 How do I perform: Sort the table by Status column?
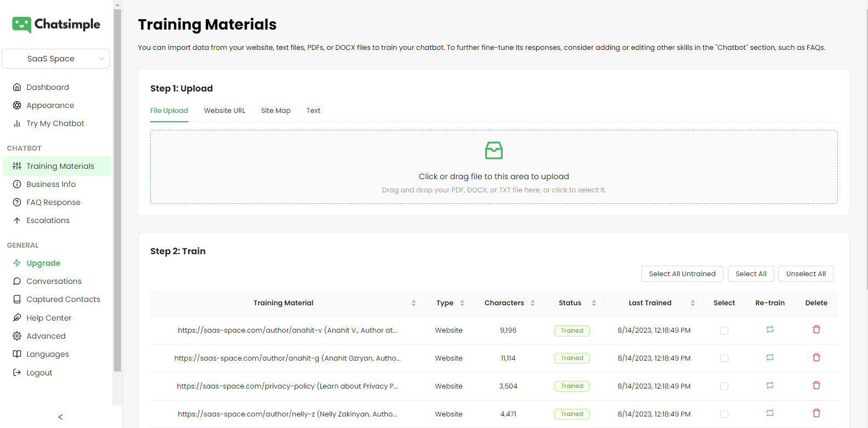[x=594, y=303]
